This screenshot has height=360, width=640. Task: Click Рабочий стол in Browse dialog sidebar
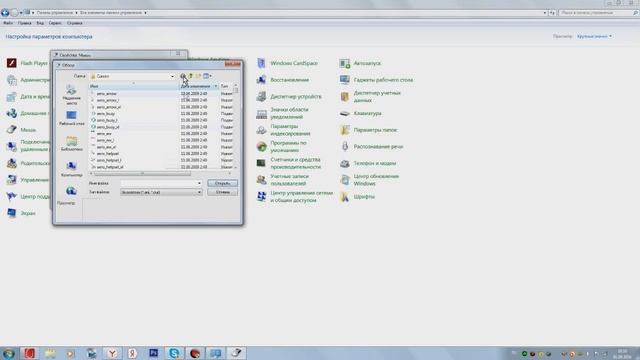(71, 118)
